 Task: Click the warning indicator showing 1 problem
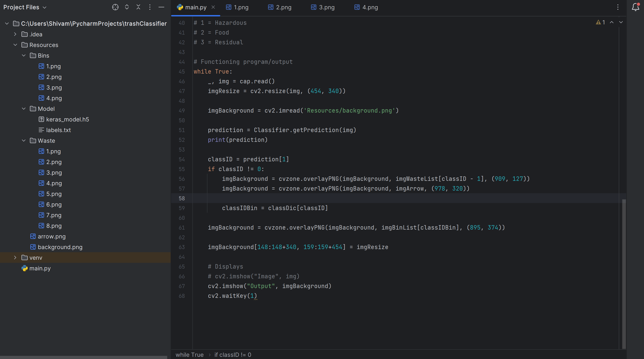(601, 22)
